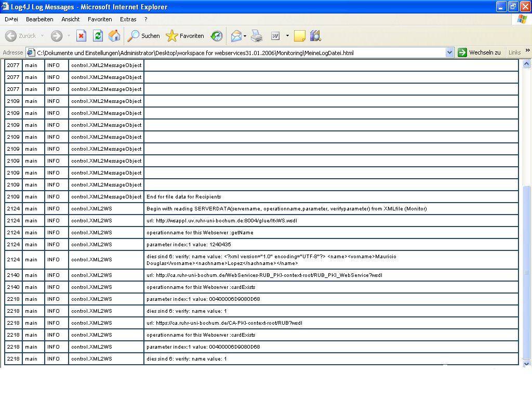This screenshot has height=399, width=532.
Task: Click the vertical scrollbar up arrow
Action: tap(527, 63)
